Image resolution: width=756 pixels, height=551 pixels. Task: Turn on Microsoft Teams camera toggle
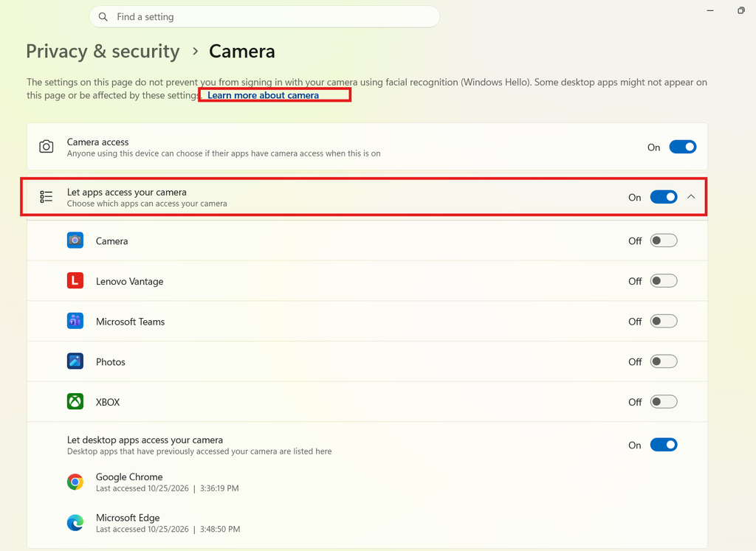(664, 322)
